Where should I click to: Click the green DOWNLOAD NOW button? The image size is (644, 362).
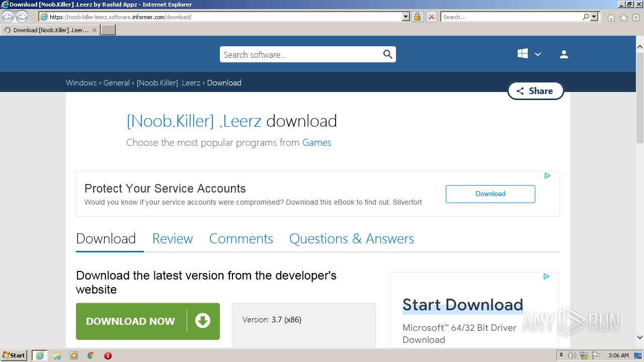tap(148, 321)
